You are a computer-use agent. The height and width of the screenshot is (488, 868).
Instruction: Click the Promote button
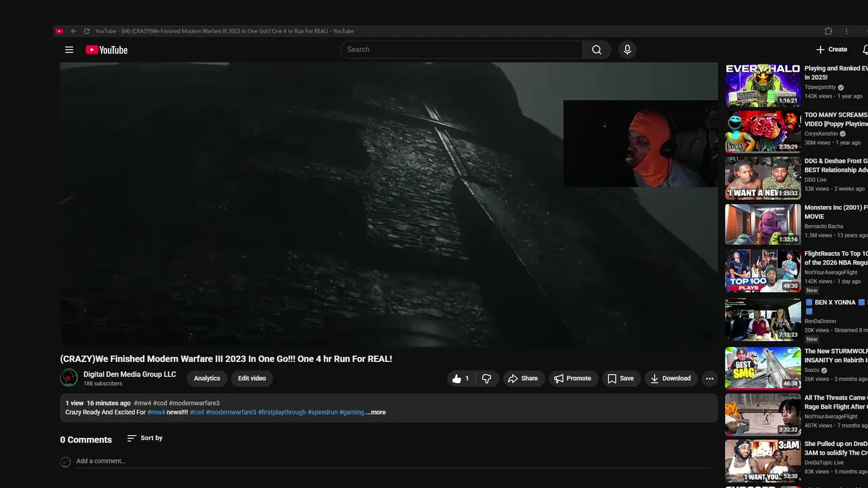[573, 379]
